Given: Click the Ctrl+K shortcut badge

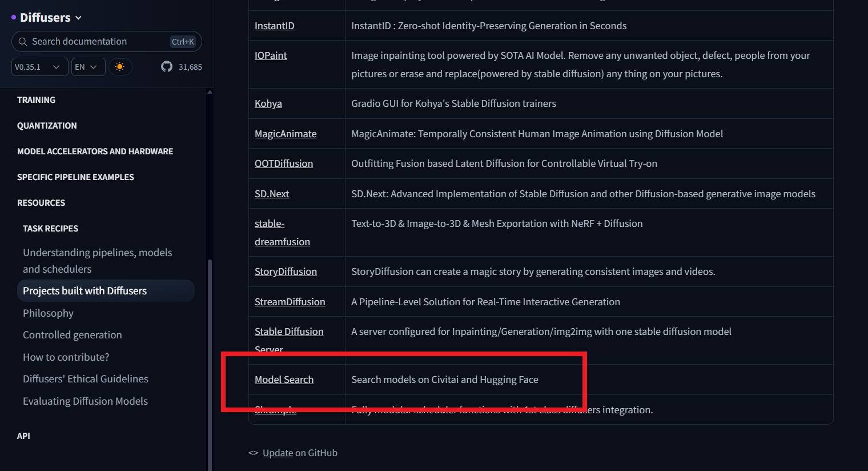Looking at the screenshot, I should [x=183, y=42].
